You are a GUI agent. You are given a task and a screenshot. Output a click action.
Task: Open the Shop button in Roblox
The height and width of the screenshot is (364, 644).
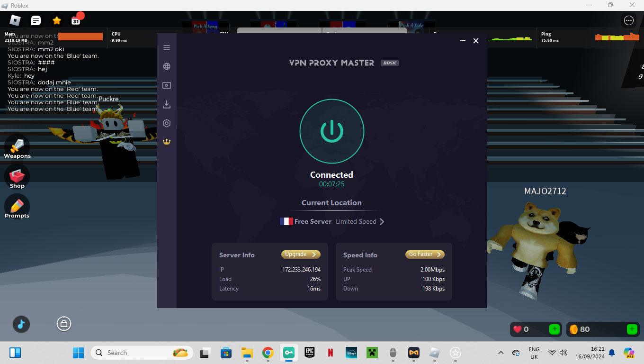(x=17, y=177)
